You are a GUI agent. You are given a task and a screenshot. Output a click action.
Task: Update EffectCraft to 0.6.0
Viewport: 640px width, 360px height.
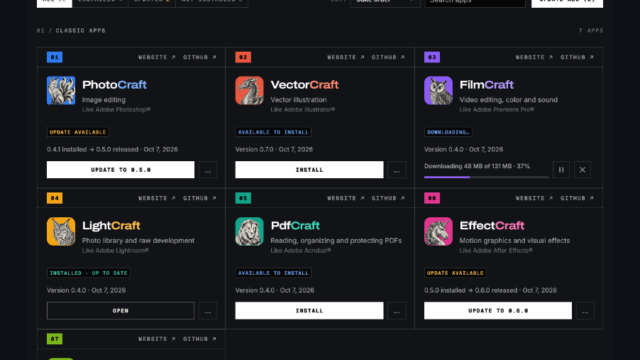498,311
